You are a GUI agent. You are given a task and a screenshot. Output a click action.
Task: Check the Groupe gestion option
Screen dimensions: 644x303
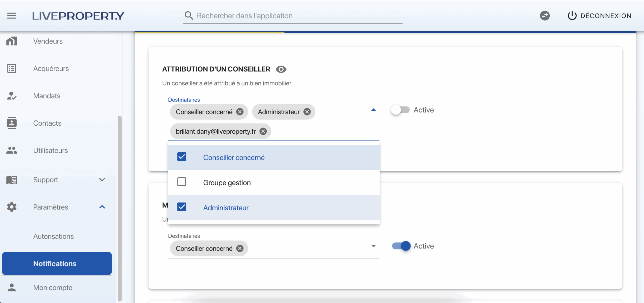click(182, 182)
